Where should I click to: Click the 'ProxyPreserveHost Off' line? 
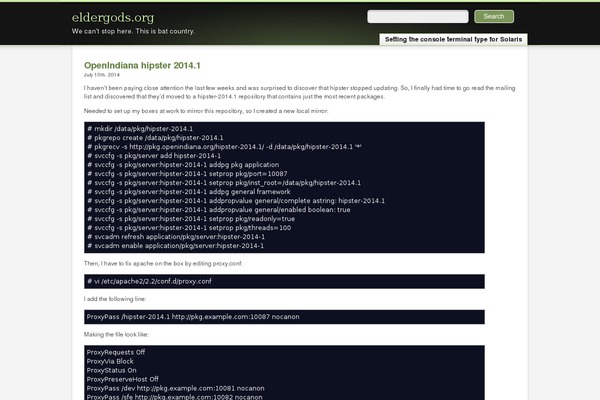pos(122,379)
